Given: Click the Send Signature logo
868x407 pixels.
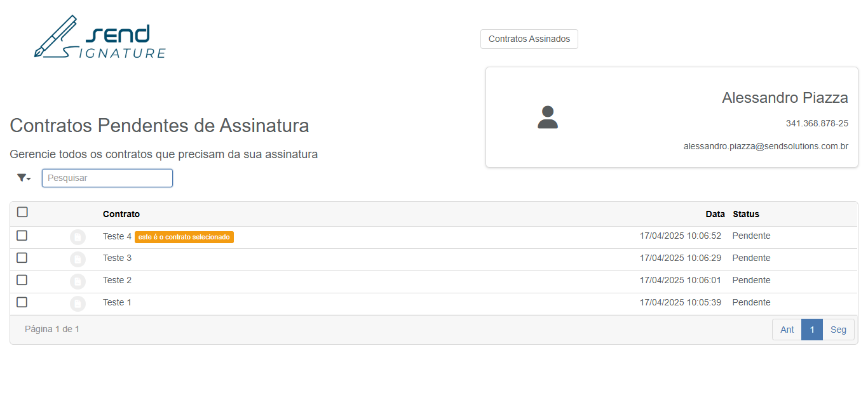Looking at the screenshot, I should (100, 37).
